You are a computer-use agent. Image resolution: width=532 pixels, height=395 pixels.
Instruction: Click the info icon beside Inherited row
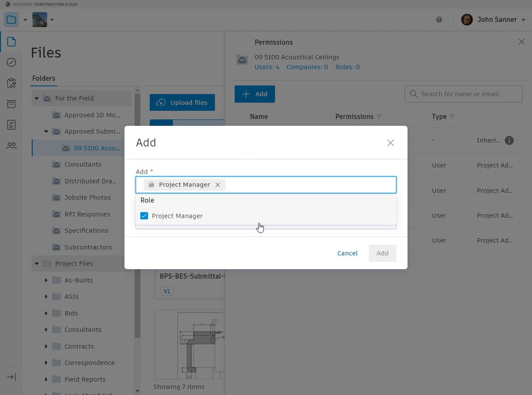509,140
